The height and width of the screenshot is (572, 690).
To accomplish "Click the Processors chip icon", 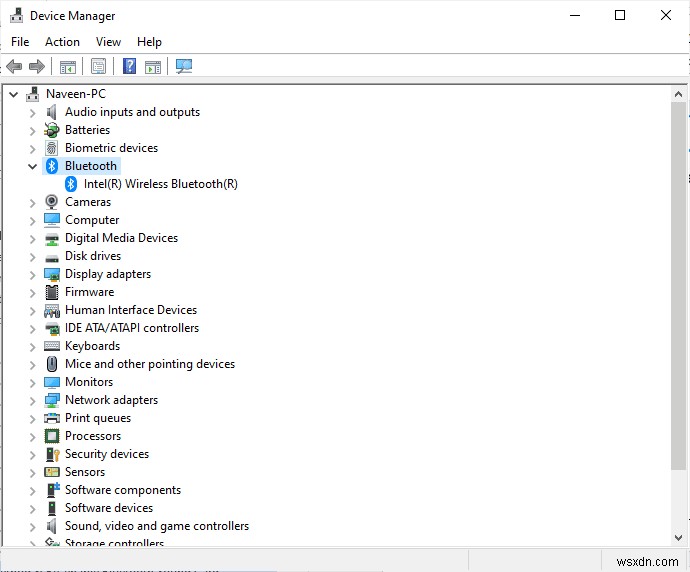I will coord(52,436).
